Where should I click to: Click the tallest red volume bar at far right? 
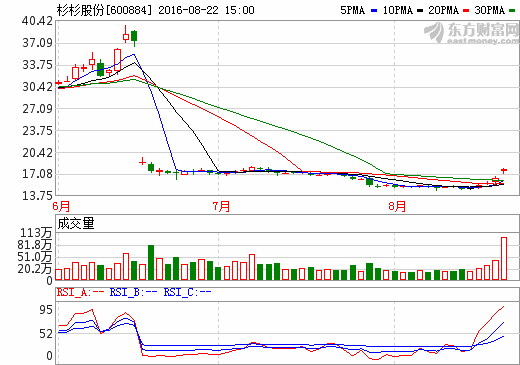tap(504, 258)
